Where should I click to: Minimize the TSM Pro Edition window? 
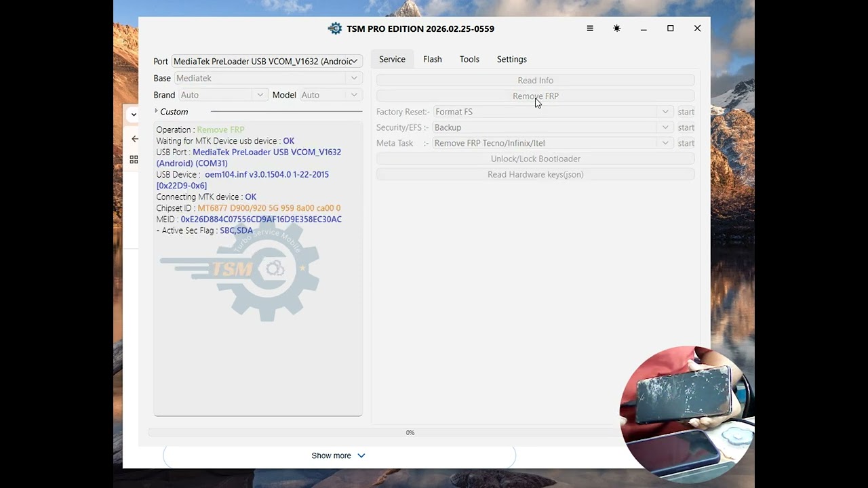pos(644,28)
